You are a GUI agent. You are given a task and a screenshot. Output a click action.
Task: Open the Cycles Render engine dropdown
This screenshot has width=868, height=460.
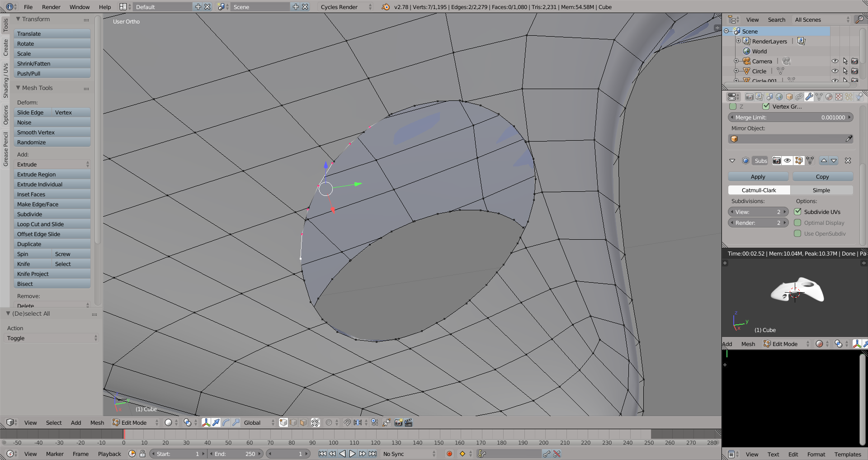pos(346,7)
